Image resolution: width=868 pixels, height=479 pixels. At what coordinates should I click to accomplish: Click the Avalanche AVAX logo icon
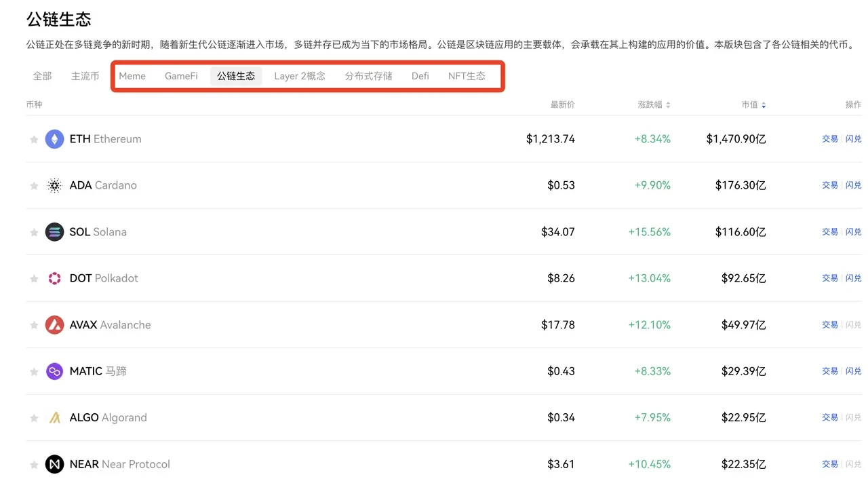(x=54, y=325)
